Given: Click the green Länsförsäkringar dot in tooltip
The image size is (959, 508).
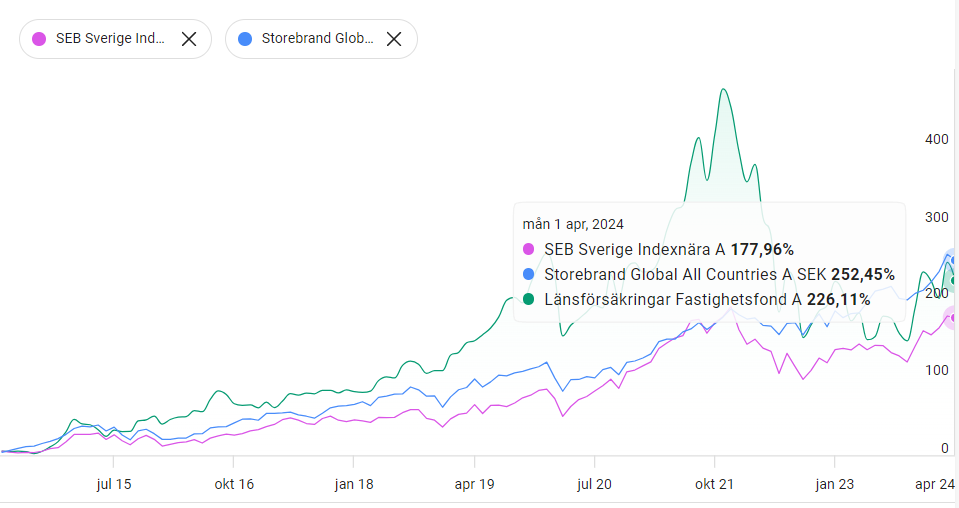Looking at the screenshot, I should (x=529, y=299).
